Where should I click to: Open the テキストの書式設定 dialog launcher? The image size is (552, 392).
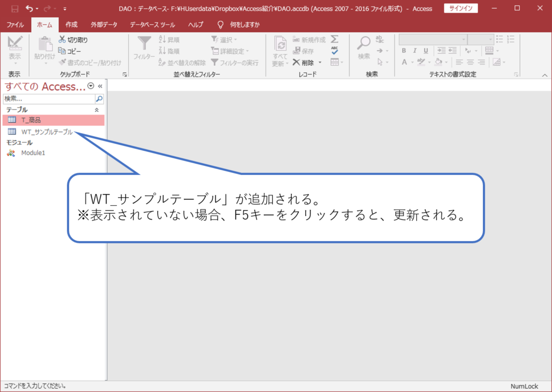point(516,74)
